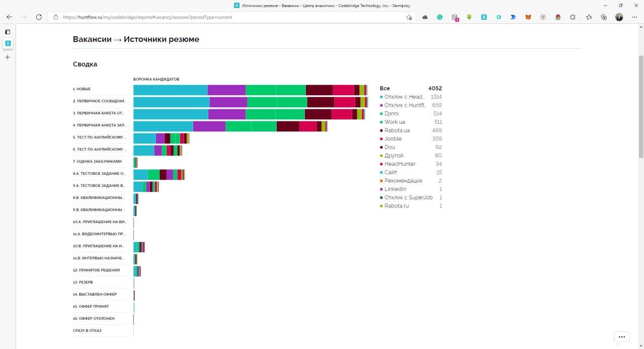
Task: Open the Collections icon in toolbar
Action: (604, 17)
